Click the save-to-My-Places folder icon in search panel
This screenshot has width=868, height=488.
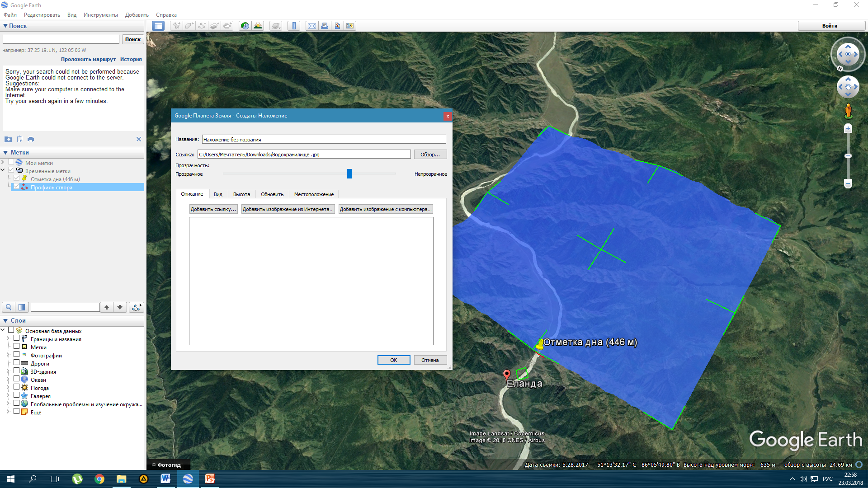8,139
